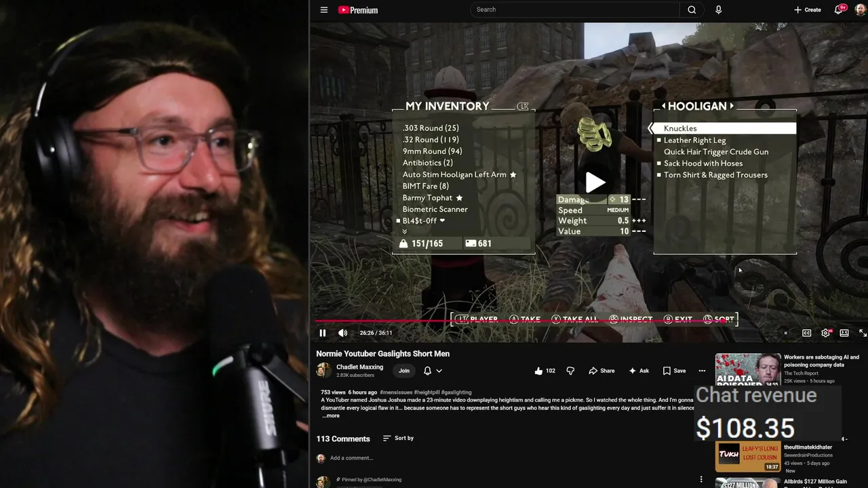The image size is (868, 488).
Task: Save the video to a playlist
Action: coord(674,371)
